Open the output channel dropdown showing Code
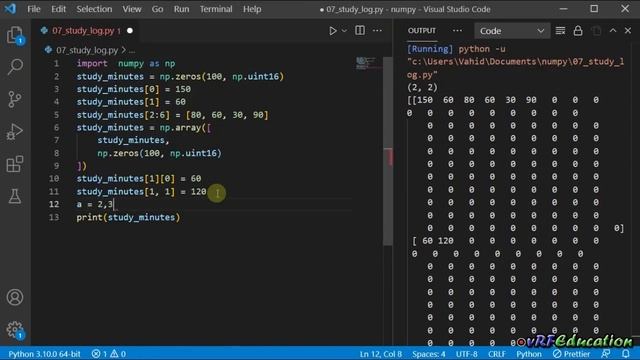 point(512,31)
